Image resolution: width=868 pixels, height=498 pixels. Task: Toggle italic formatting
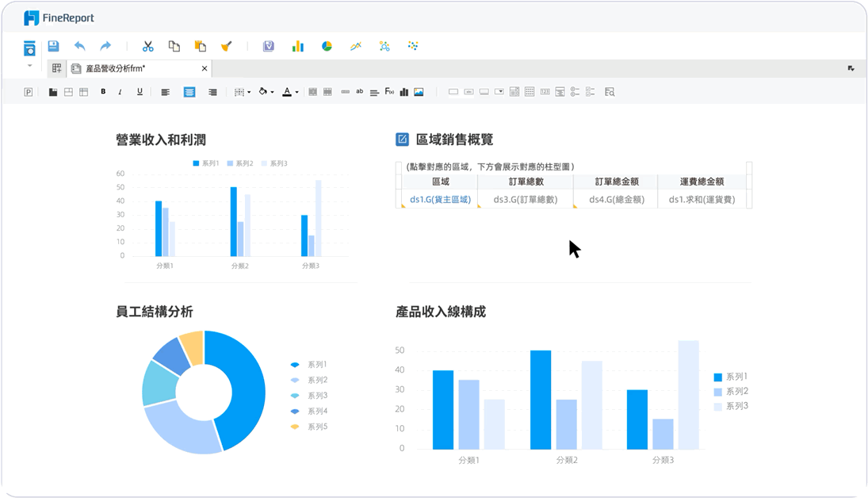pyautogui.click(x=119, y=91)
